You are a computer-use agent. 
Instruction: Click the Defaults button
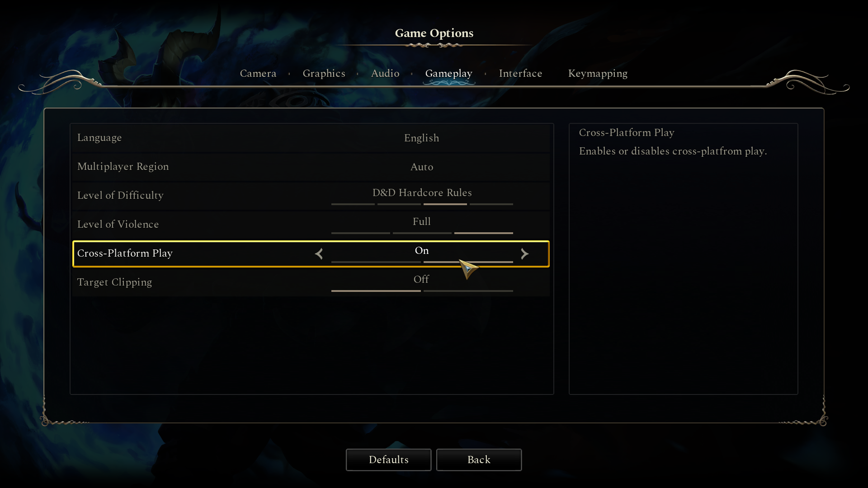click(389, 460)
